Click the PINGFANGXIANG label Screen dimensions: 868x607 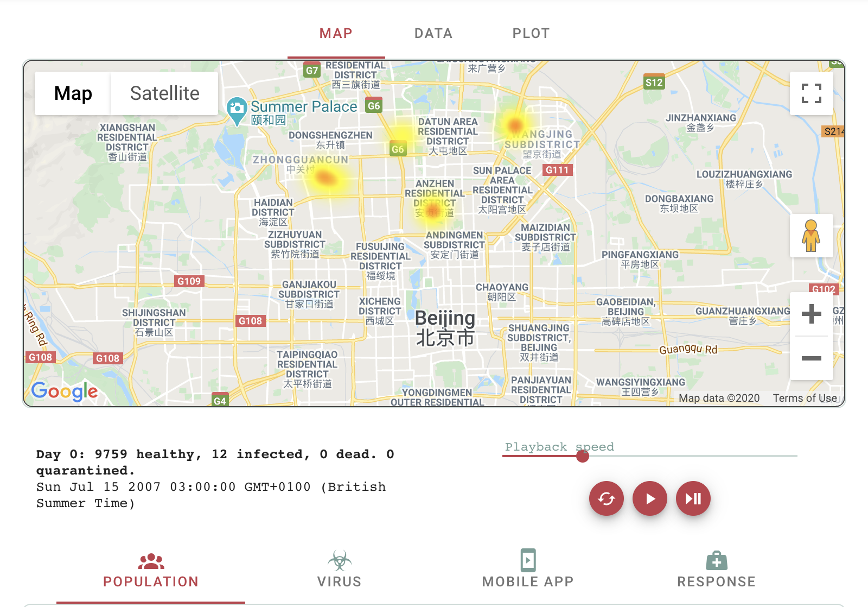tap(640, 259)
